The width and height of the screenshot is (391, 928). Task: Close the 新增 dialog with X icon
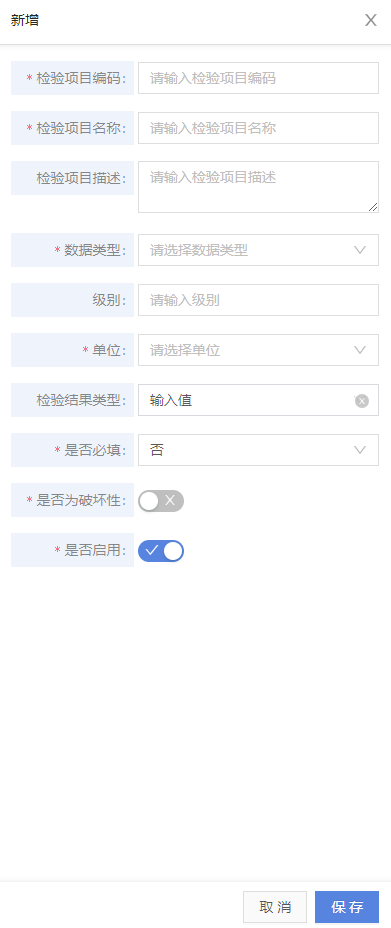click(x=371, y=20)
